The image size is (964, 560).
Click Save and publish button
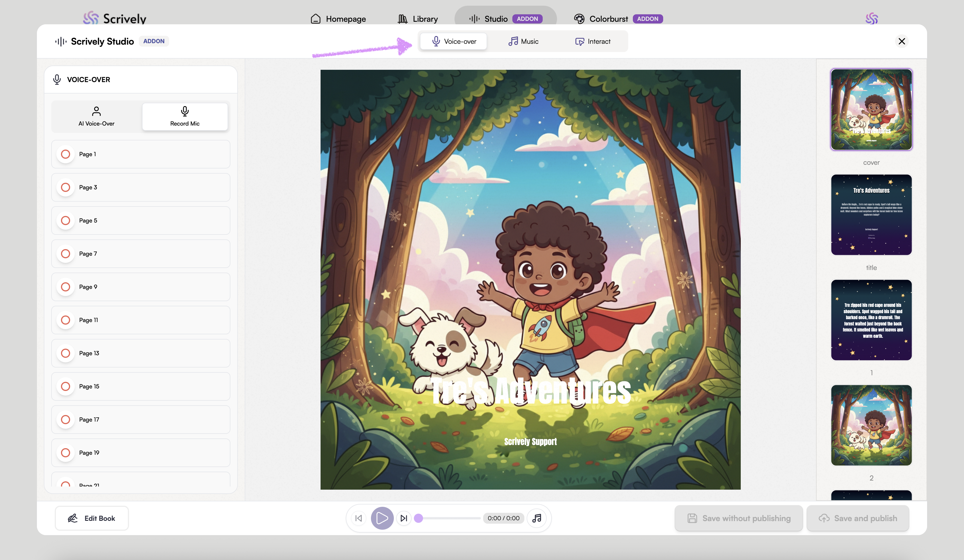click(858, 518)
